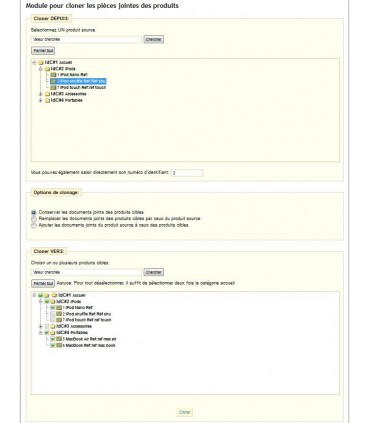Click Chercher button in Cloner VERS section

(x=154, y=272)
